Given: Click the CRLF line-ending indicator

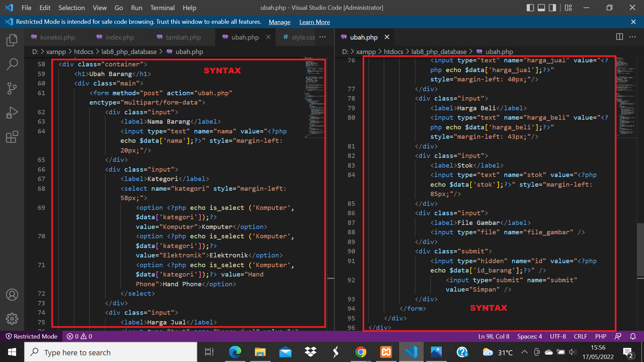Looking at the screenshot, I should pos(580,336).
